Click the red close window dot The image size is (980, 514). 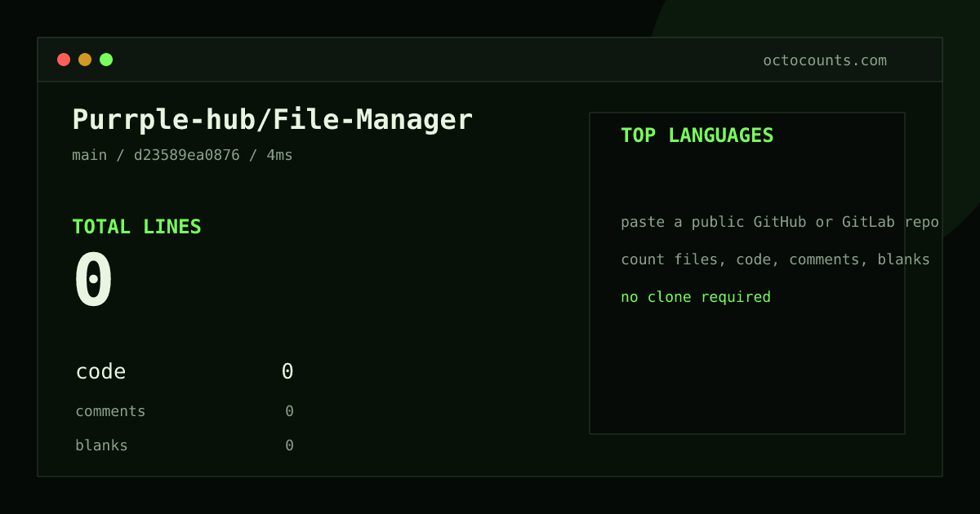point(64,60)
